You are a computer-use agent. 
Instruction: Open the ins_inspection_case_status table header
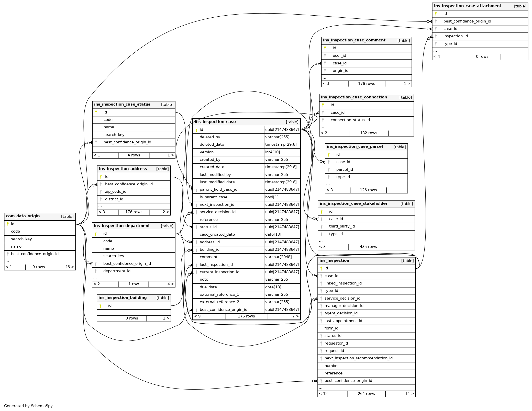(122, 105)
